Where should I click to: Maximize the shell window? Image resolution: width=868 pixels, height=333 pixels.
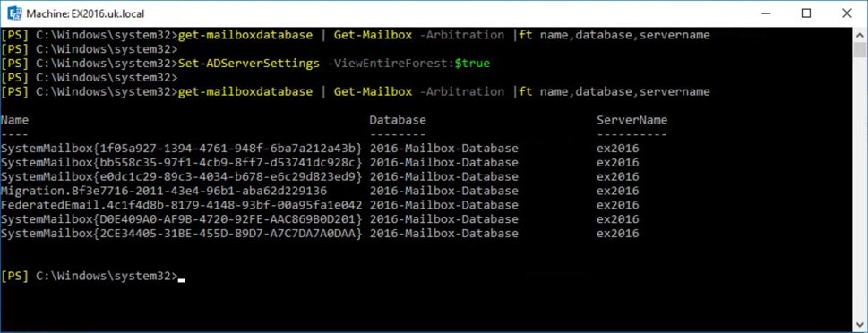[806, 13]
